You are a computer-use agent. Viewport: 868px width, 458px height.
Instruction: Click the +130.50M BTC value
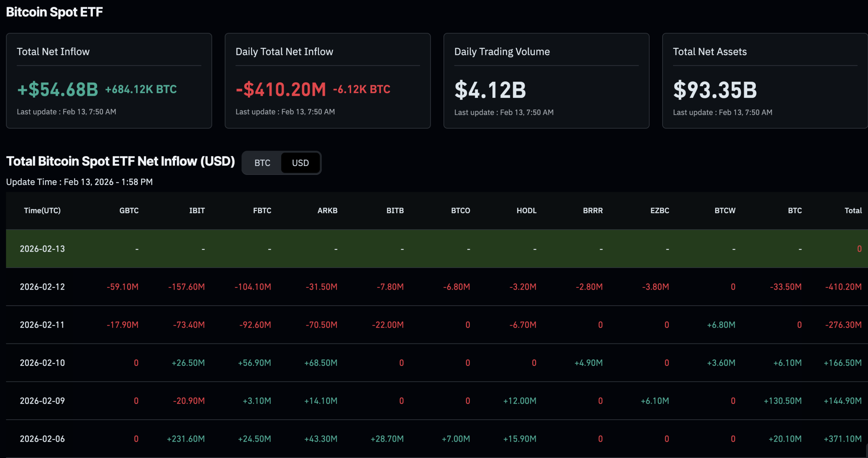pyautogui.click(x=783, y=400)
